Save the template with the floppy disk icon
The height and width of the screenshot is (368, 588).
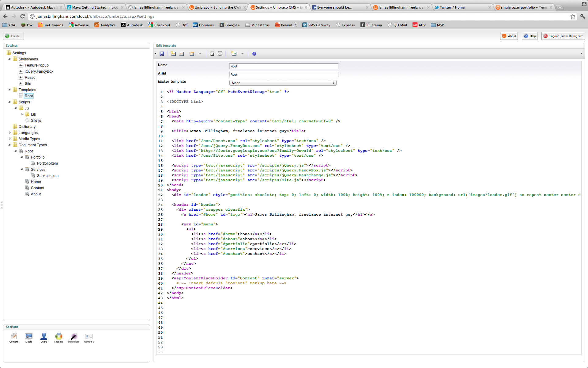click(162, 54)
